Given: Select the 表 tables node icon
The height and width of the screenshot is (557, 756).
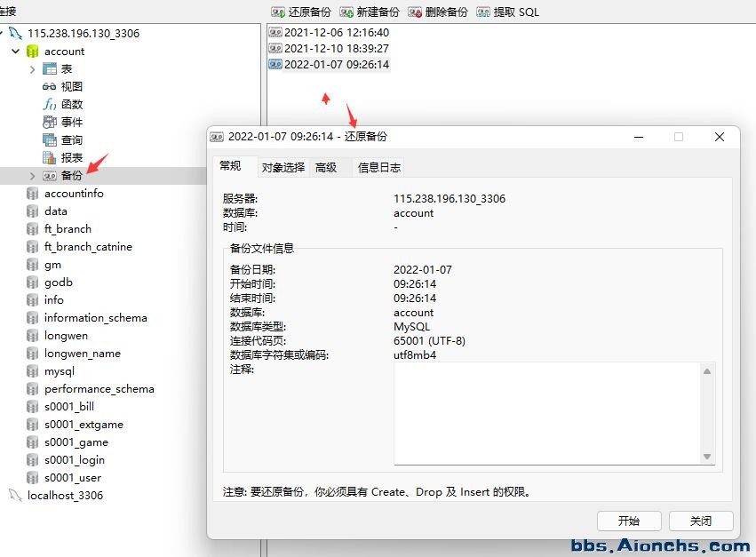Looking at the screenshot, I should [x=50, y=69].
